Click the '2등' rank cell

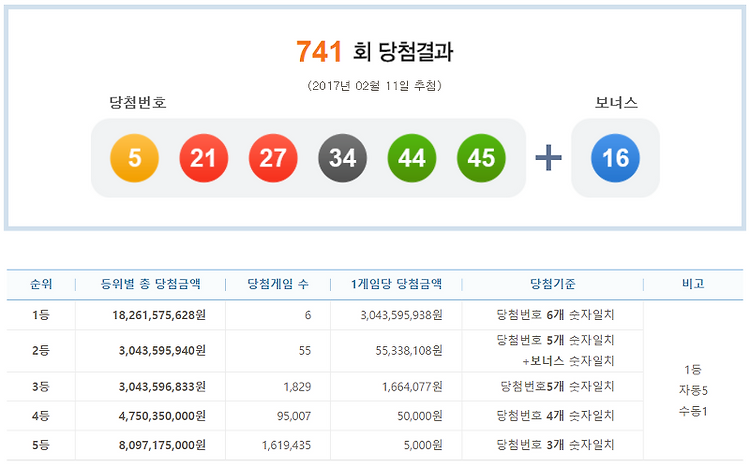(x=41, y=351)
